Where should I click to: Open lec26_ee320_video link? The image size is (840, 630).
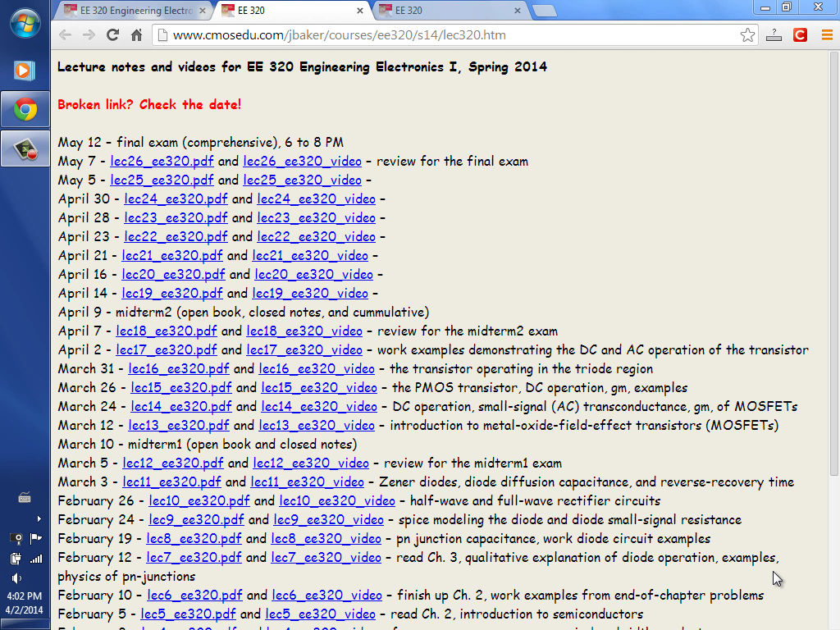[302, 162]
